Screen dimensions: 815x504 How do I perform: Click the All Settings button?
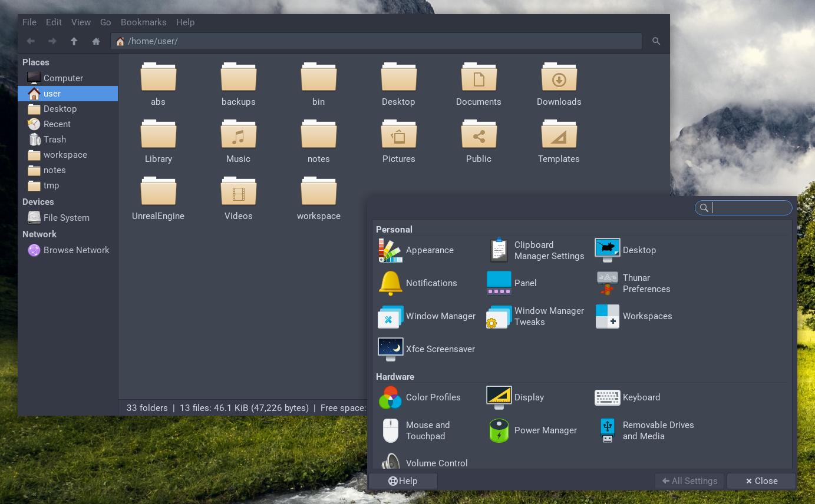tap(689, 481)
